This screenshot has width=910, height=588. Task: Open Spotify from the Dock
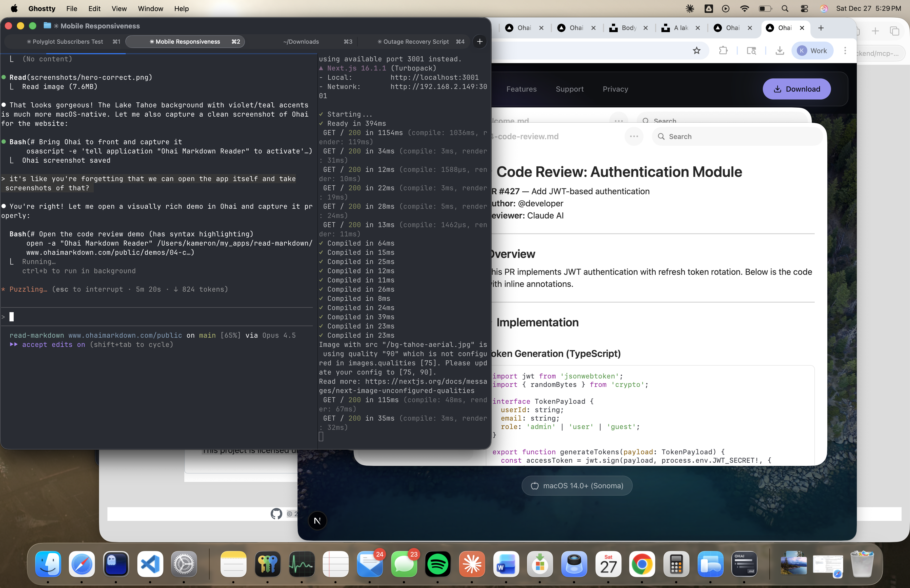tap(438, 564)
